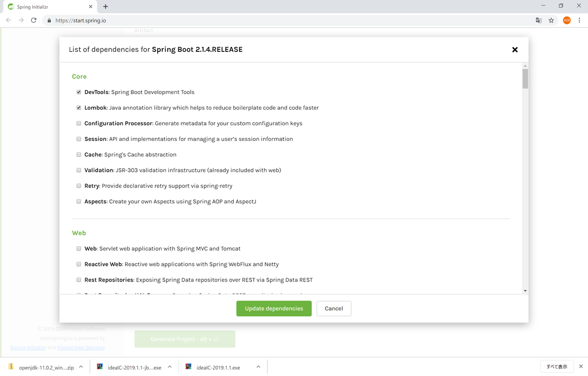Viewport: 588px width, 376px height.
Task: Click the Generate Project button behind dialog
Action: (185, 339)
